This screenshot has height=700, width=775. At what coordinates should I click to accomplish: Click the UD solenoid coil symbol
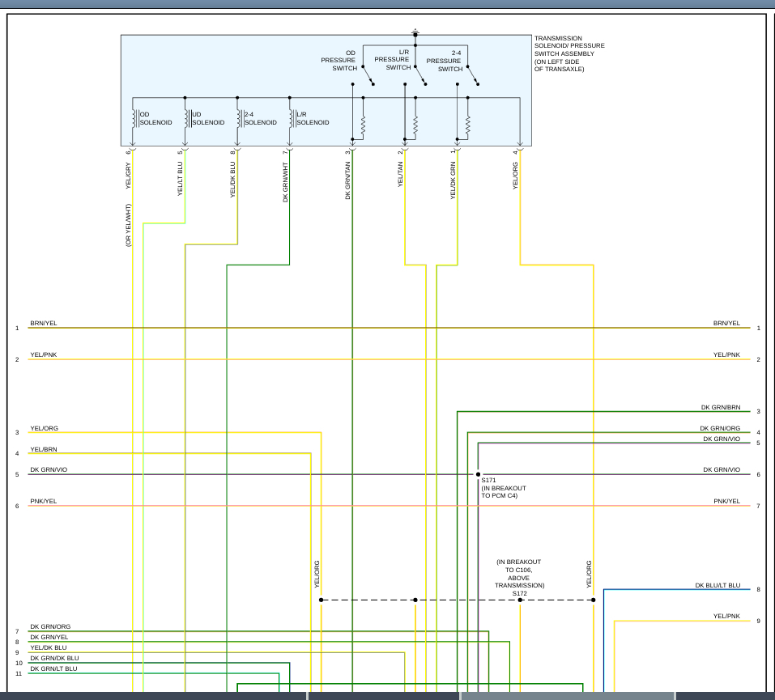click(187, 119)
